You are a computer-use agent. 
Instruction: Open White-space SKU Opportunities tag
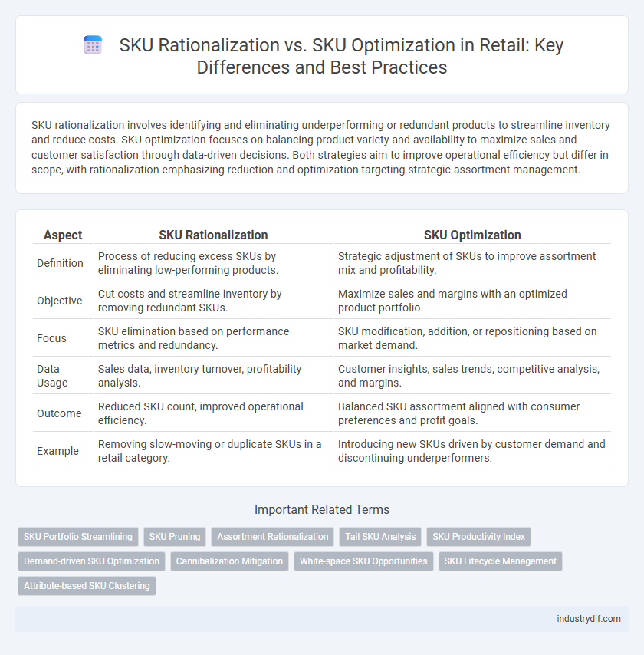tap(363, 561)
